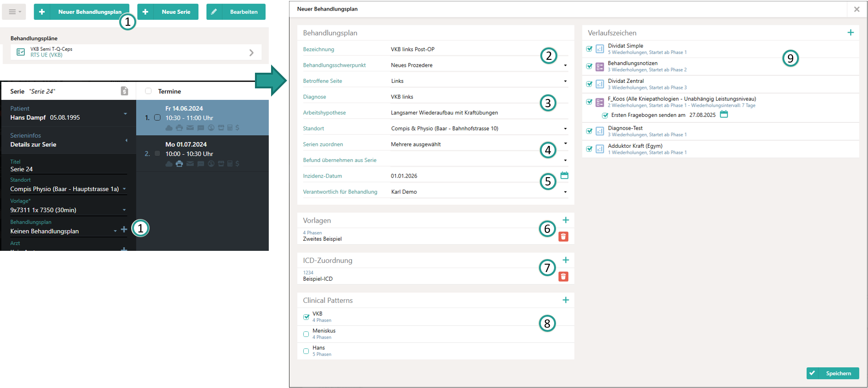The width and height of the screenshot is (868, 388).
Task: Open the hamburger menu at top left
Action: click(x=14, y=12)
